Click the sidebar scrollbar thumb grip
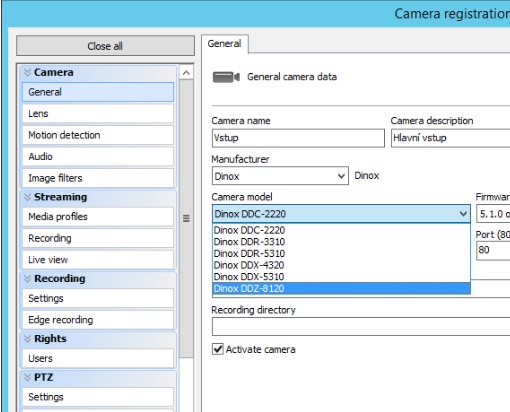Viewport: 510px width, 412px height. click(x=186, y=218)
